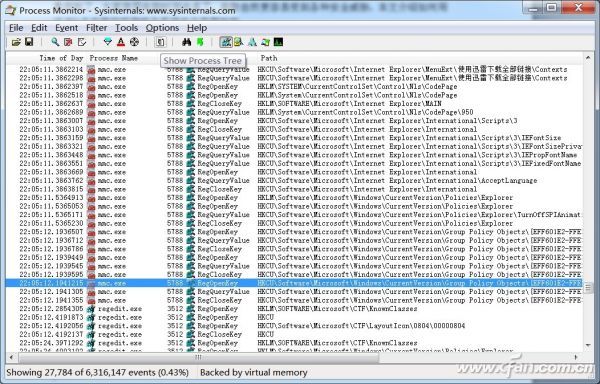Open the Help menu
The height and width of the screenshot is (384, 600).
coord(197,28)
